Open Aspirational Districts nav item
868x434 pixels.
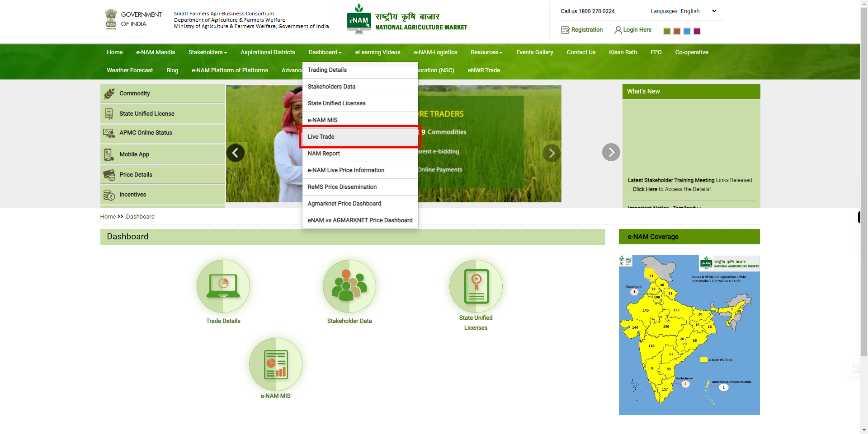click(x=268, y=52)
